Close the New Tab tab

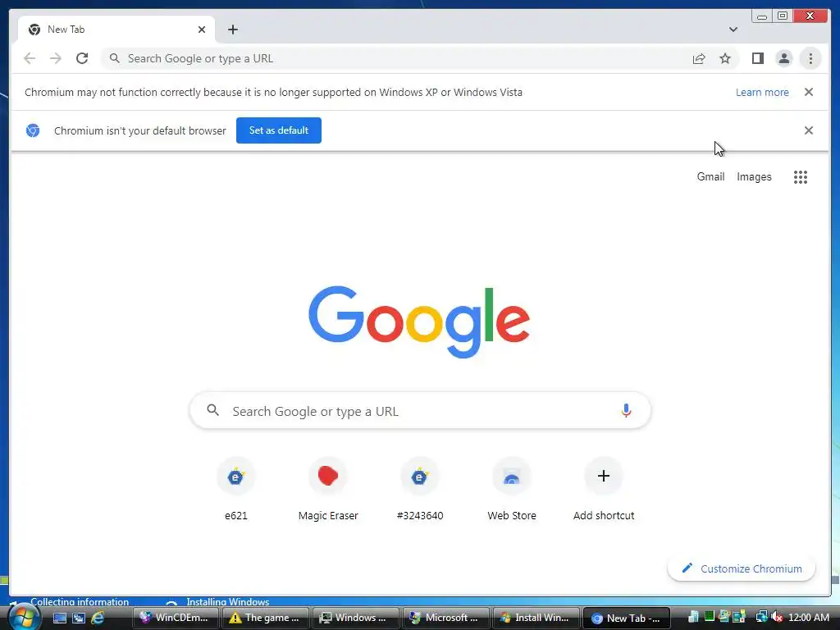point(202,30)
